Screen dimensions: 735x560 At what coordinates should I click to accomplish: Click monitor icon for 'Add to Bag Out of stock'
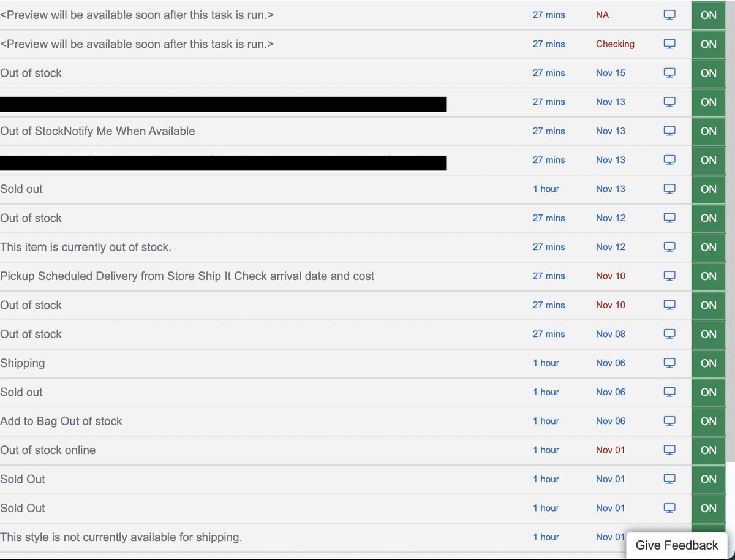669,421
